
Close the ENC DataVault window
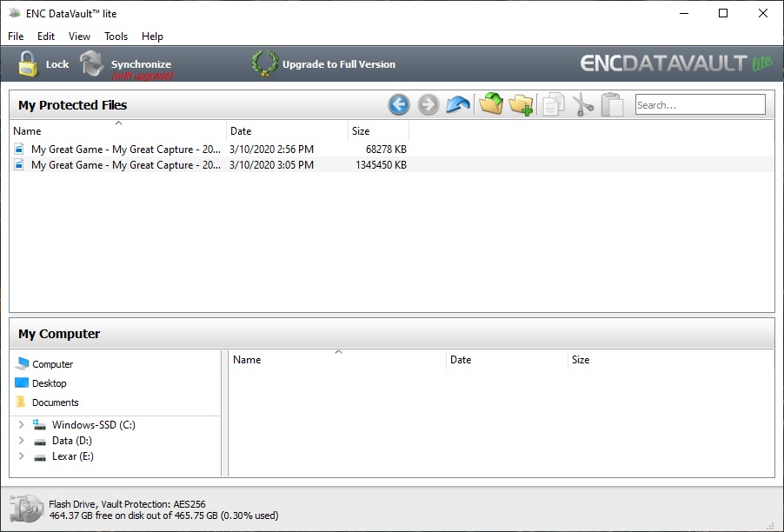763,13
